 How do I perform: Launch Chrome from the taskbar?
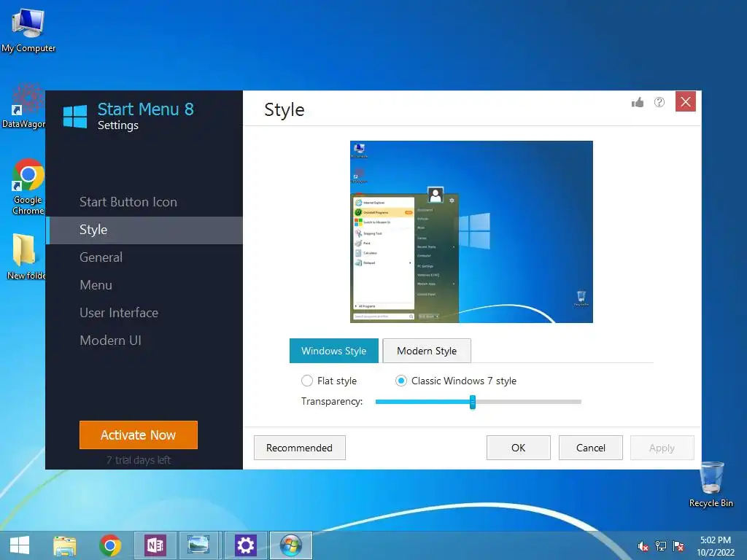(110, 545)
